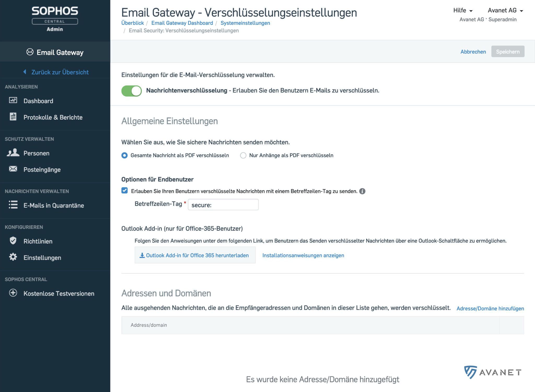Viewport: 535px width, 392px height.
Task: Click Systemeinstellungen breadcrumb link
Action: (245, 23)
